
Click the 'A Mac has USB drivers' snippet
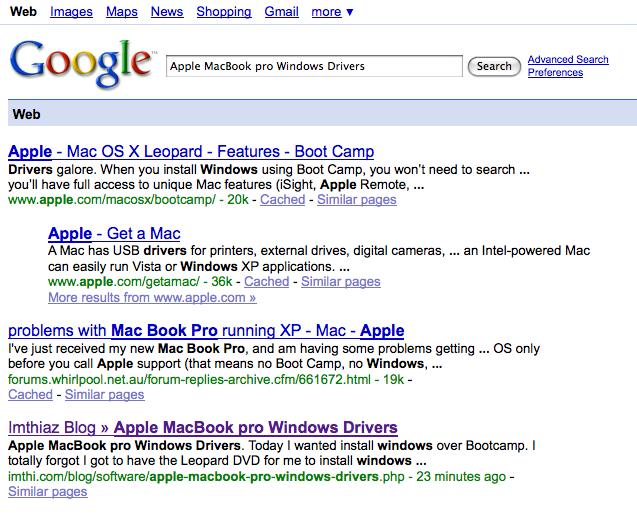[319, 258]
